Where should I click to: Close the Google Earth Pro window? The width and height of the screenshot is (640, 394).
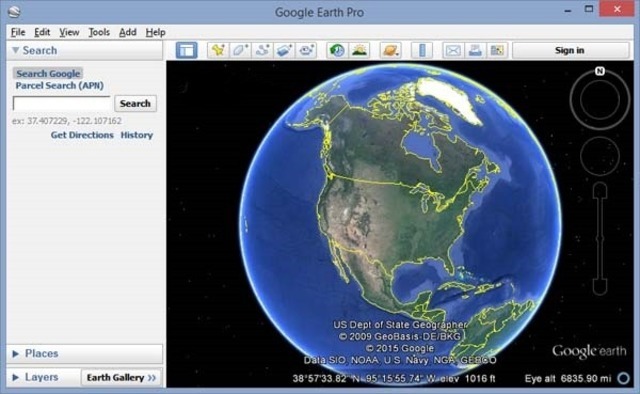pyautogui.click(x=617, y=9)
